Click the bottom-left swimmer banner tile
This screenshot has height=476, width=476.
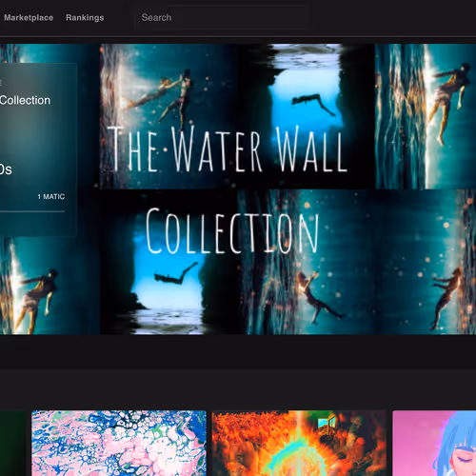(x=50, y=286)
